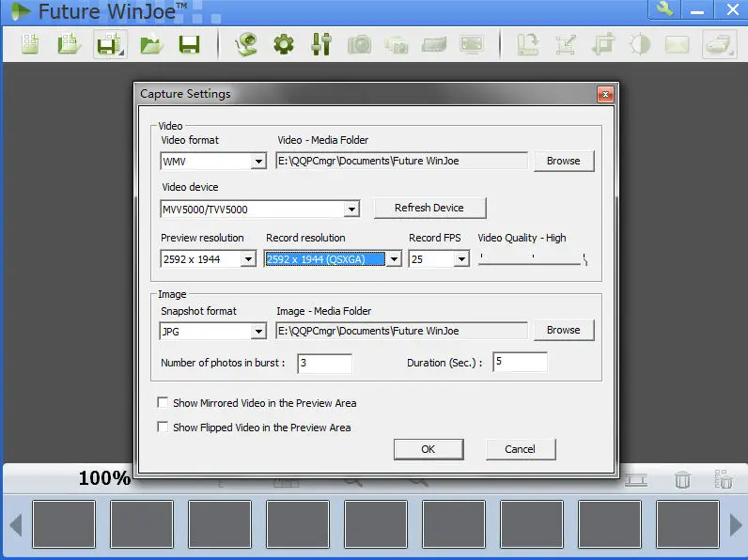Click the Duration (Sec.) input field
The height and width of the screenshot is (560, 748).
pyautogui.click(x=520, y=362)
